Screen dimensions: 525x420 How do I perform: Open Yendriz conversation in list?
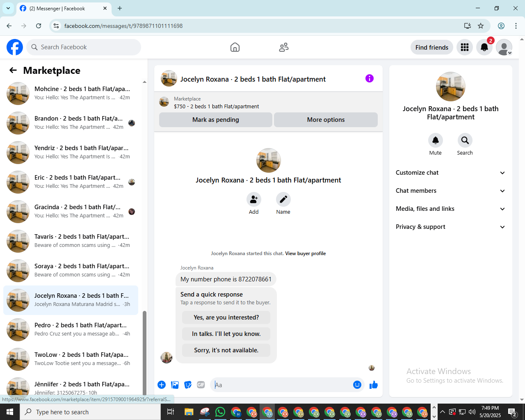click(x=71, y=153)
